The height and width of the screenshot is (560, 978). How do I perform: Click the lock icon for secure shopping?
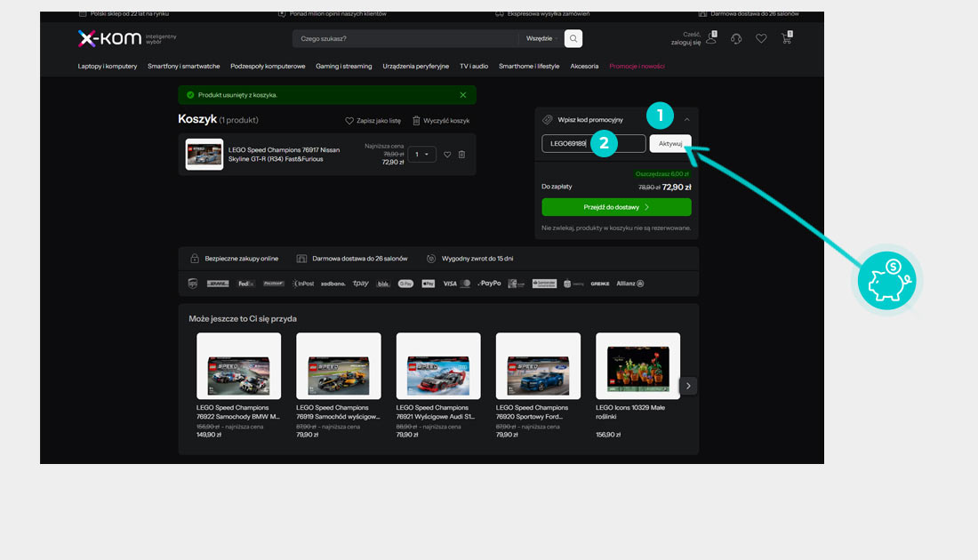click(195, 258)
